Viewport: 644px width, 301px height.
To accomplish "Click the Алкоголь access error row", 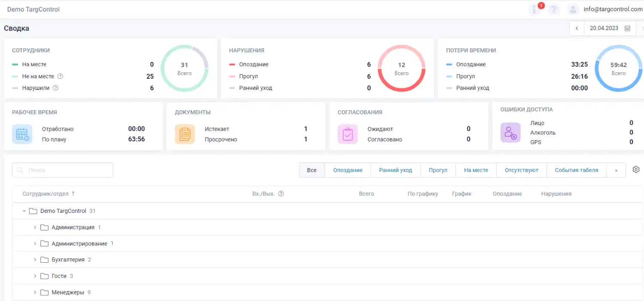I will pos(582,132).
